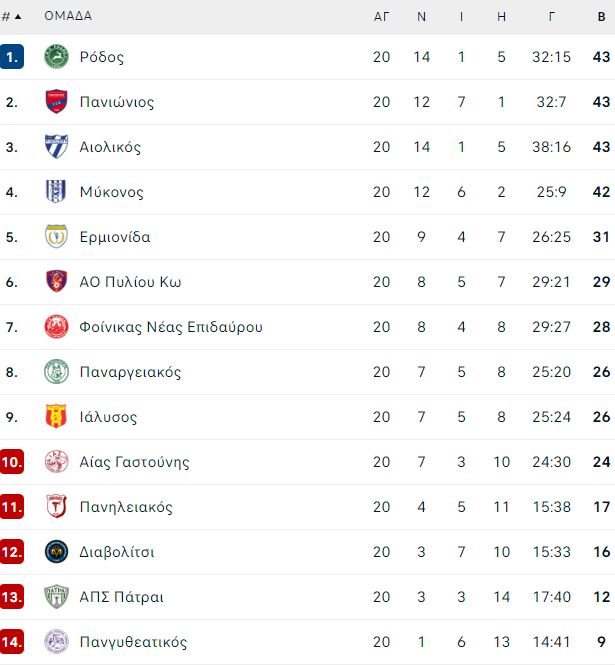
Task: Click the Ερμιονίδα team emblem
Action: click(x=56, y=236)
